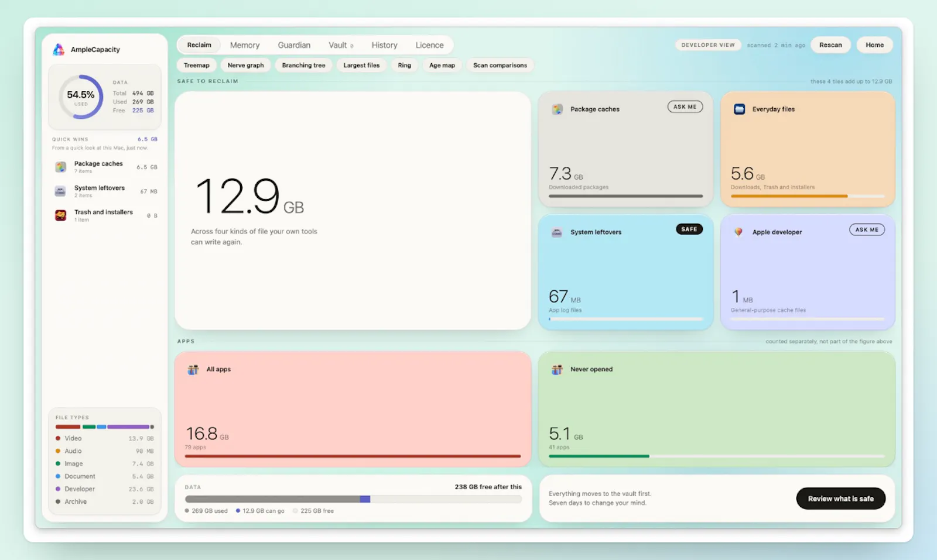This screenshot has height=560, width=937.
Task: Show the Nerve graph view
Action: click(246, 66)
